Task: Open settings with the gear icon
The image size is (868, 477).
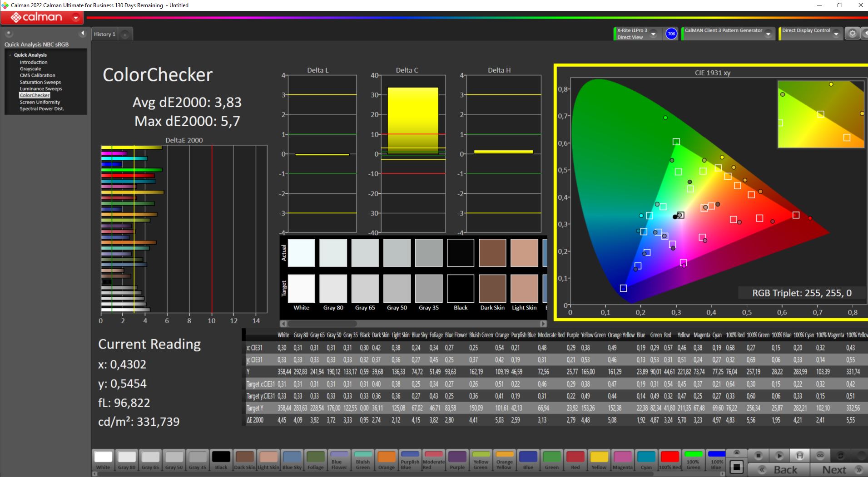Action: coord(852,34)
